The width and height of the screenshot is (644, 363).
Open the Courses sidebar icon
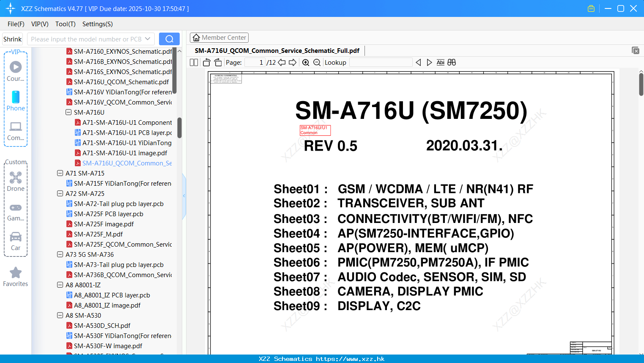click(16, 71)
